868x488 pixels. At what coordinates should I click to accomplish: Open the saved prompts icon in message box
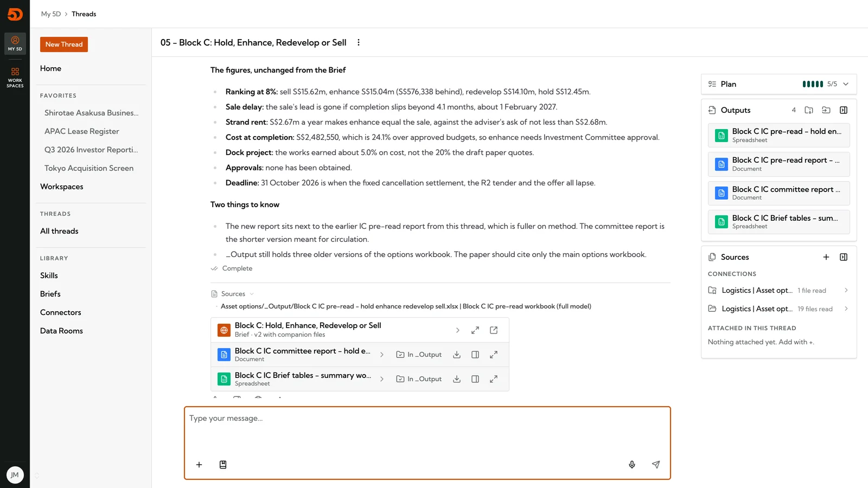click(223, 465)
